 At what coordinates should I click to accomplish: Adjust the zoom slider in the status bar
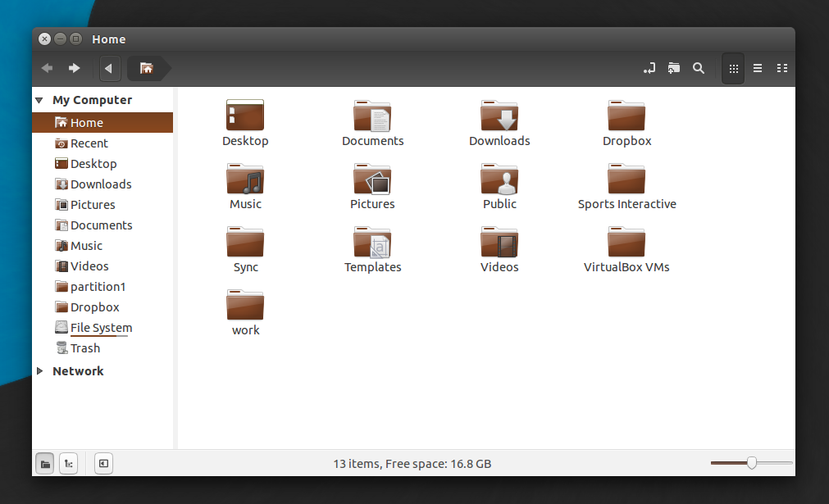coord(751,463)
